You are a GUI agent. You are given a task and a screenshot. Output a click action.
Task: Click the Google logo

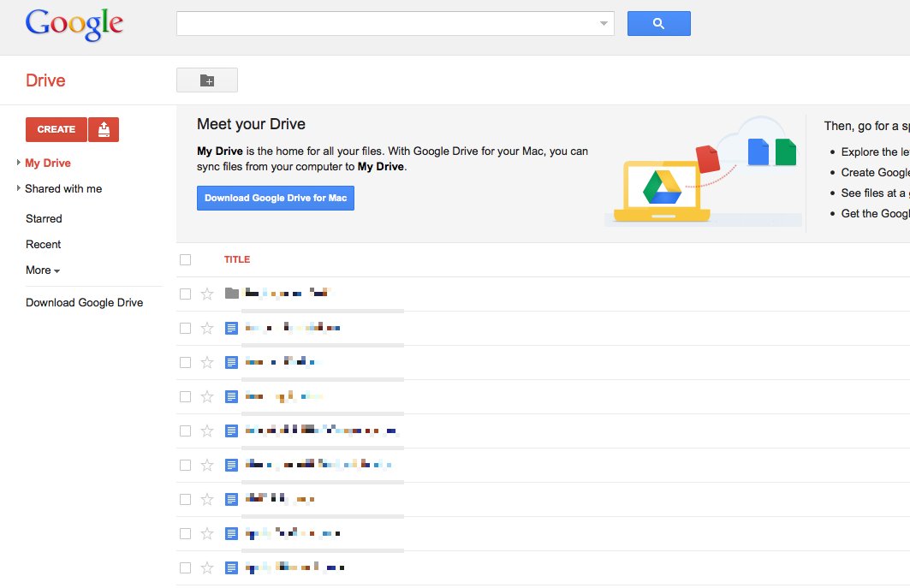(x=74, y=24)
